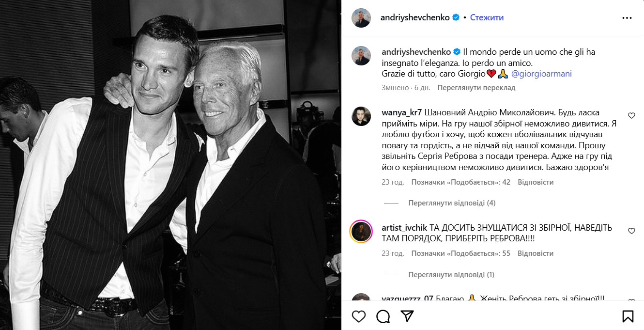Click Переглянути переклад to translate caption
The image size is (644, 330).
click(476, 88)
